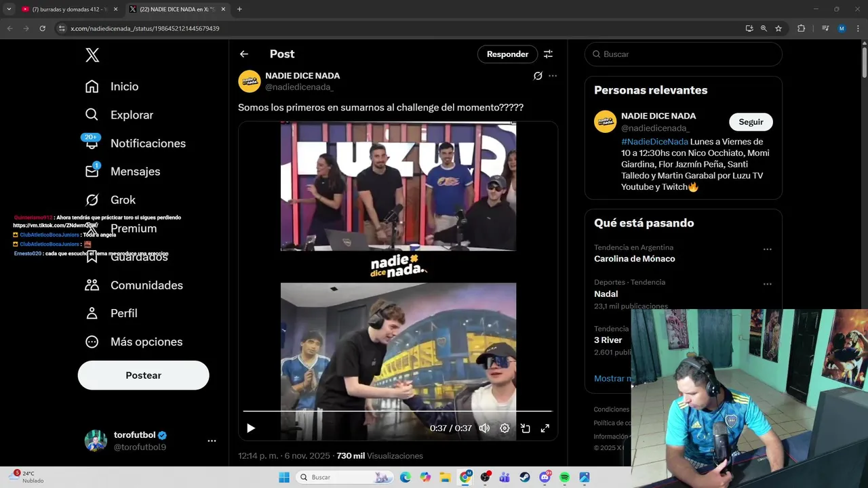The width and height of the screenshot is (868, 488).
Task: Open video settings gear
Action: click(505, 428)
